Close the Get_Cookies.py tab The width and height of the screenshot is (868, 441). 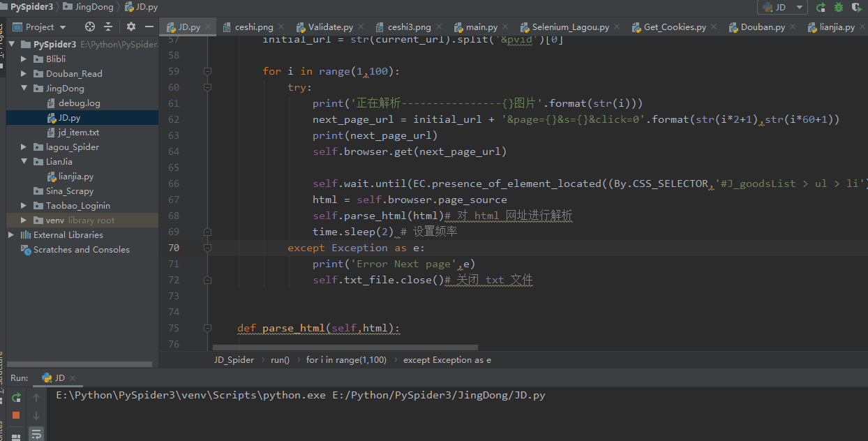714,27
